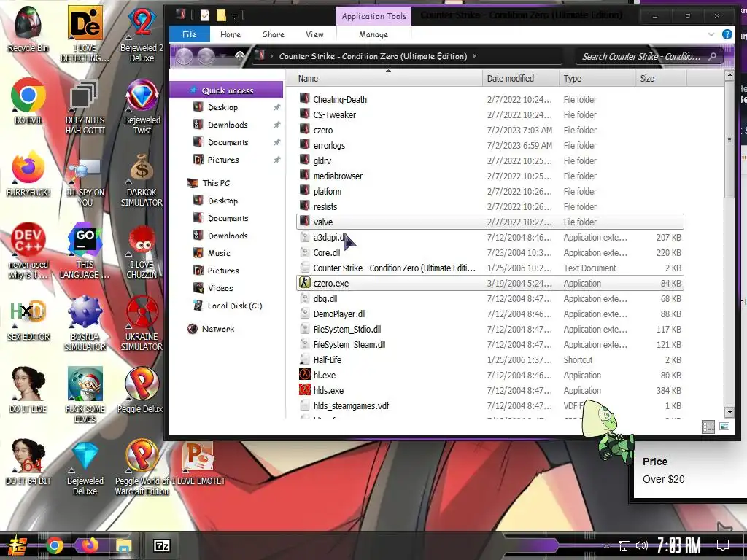Click the Forward navigation button
This screenshot has height=560, width=747.
click(206, 57)
